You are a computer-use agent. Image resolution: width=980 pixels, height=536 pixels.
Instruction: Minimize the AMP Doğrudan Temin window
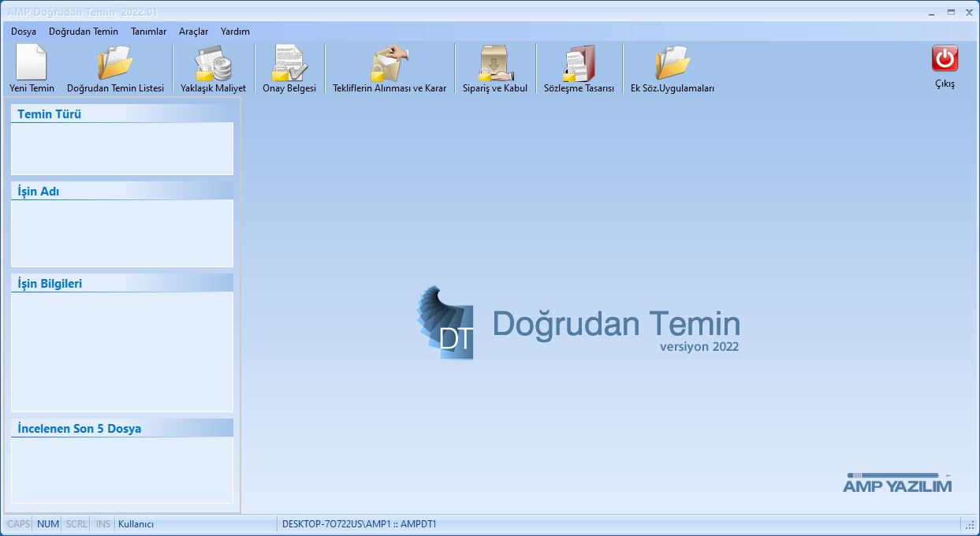(933, 12)
